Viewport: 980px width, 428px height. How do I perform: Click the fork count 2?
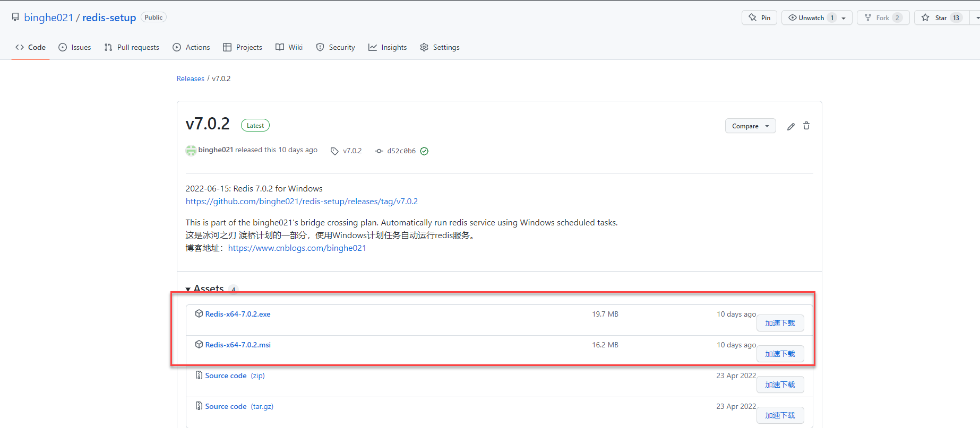pos(897,18)
